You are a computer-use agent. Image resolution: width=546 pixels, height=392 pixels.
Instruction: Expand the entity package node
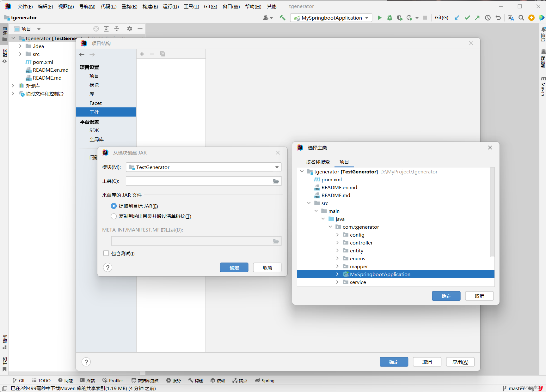(337, 250)
